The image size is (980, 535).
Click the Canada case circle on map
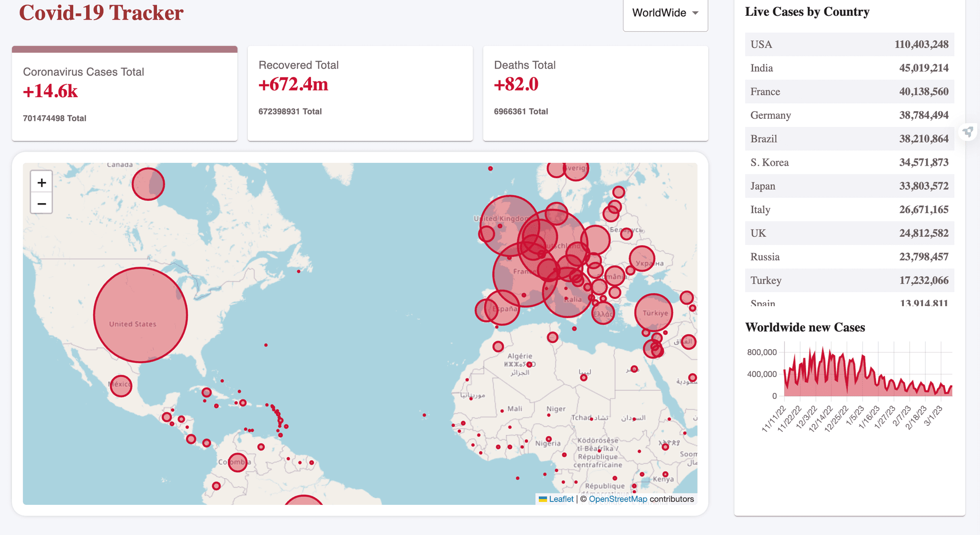click(148, 184)
